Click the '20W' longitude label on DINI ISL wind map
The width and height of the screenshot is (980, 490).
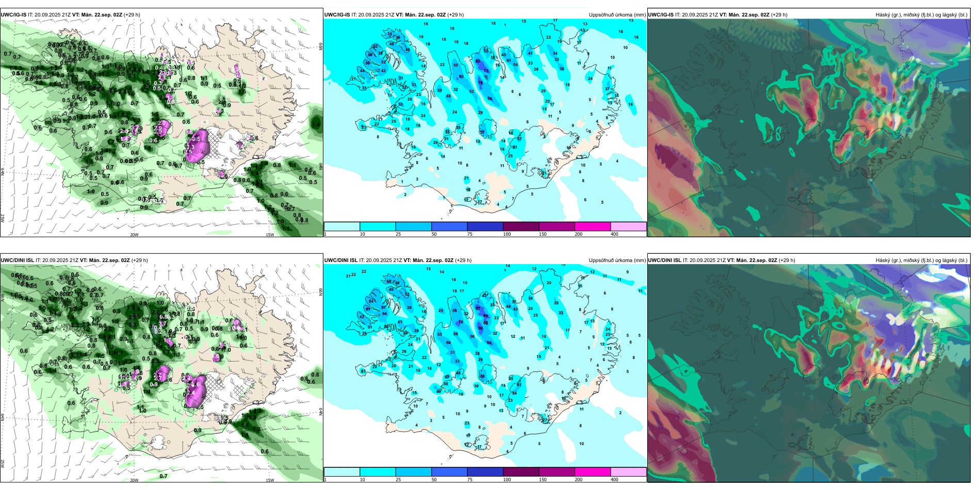(x=134, y=480)
